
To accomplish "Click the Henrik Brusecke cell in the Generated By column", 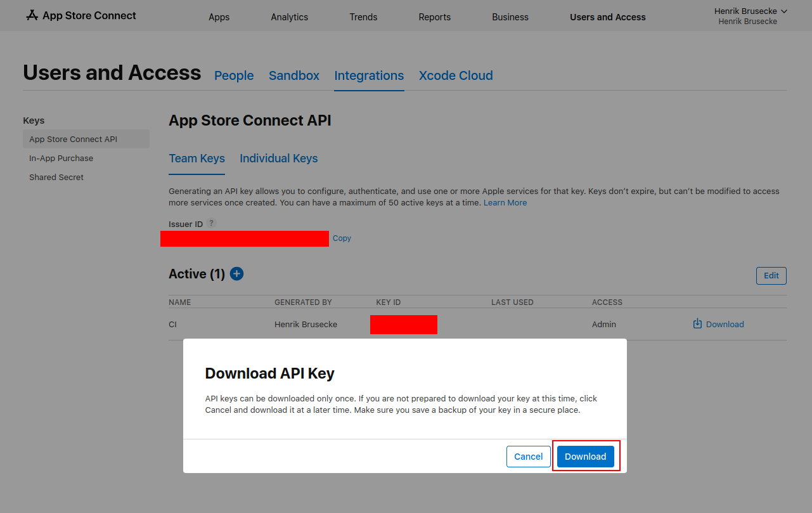I will click(306, 324).
